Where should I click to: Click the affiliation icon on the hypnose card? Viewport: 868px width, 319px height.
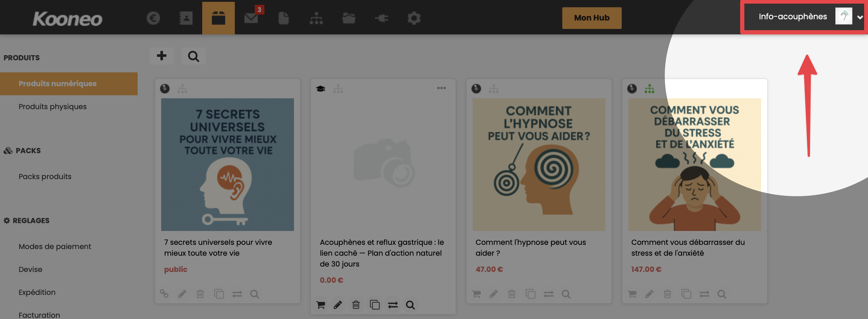click(494, 89)
